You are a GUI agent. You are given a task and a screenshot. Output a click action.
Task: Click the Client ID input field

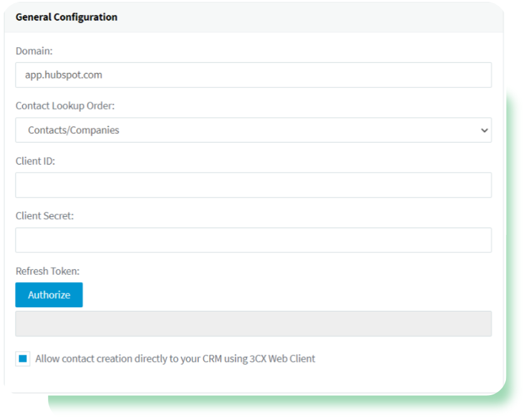pos(254,185)
